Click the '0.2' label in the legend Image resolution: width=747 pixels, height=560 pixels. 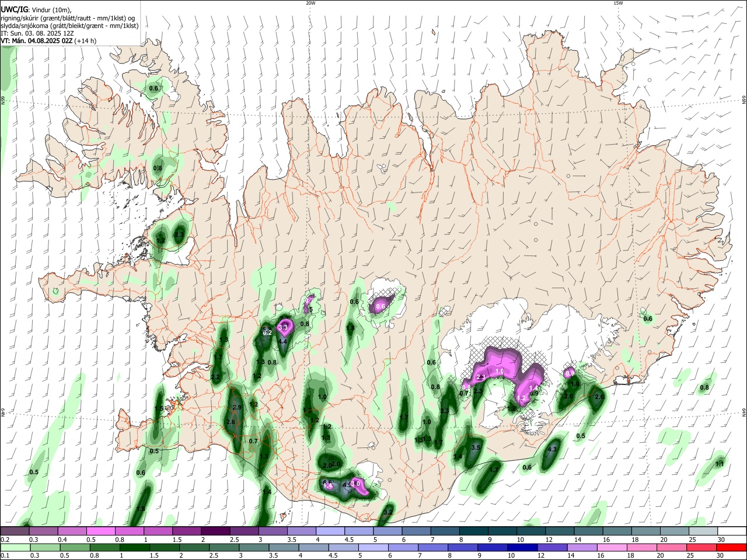pos(5,540)
